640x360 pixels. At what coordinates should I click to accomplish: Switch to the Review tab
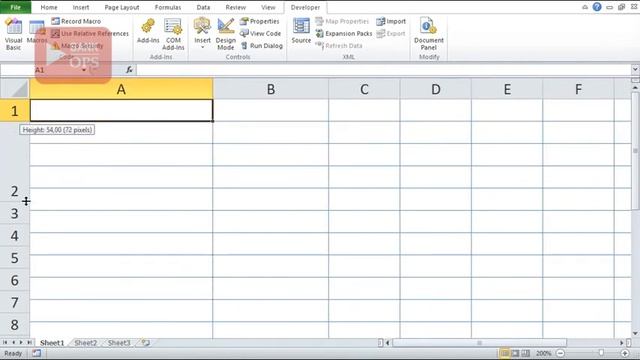click(236, 7)
